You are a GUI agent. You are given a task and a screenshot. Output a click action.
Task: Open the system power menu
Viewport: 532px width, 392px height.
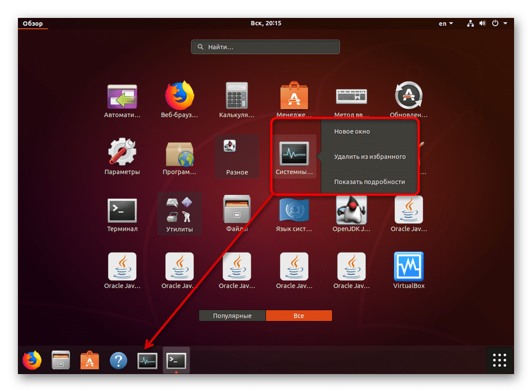499,24
